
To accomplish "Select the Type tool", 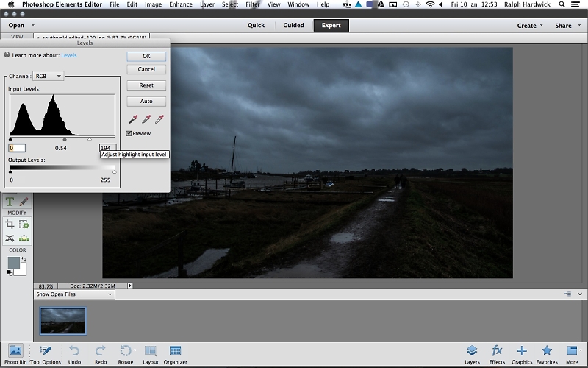I will tap(10, 202).
